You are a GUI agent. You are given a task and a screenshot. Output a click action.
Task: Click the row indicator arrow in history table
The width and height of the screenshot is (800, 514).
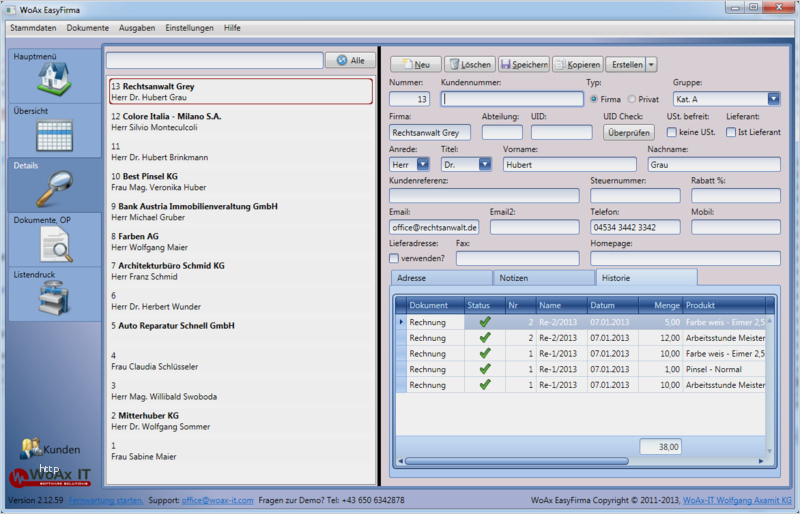(x=401, y=322)
